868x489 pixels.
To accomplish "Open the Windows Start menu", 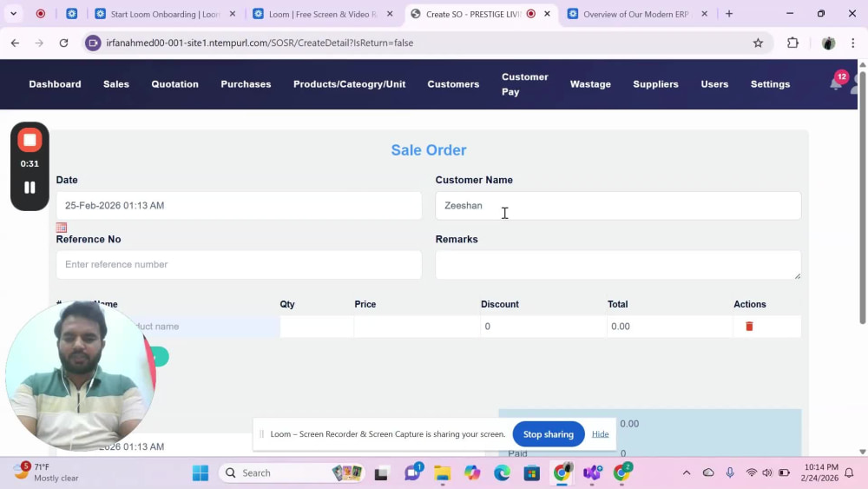I will 201,473.
